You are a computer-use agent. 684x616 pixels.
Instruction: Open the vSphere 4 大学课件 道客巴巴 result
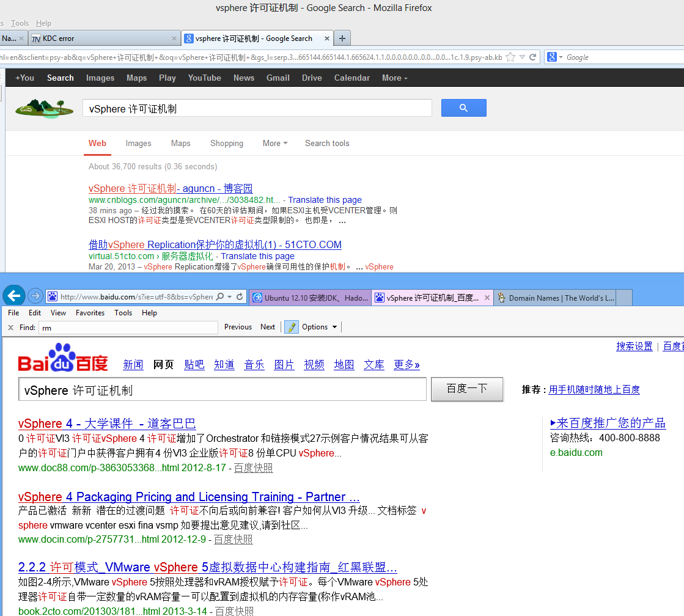(x=107, y=424)
